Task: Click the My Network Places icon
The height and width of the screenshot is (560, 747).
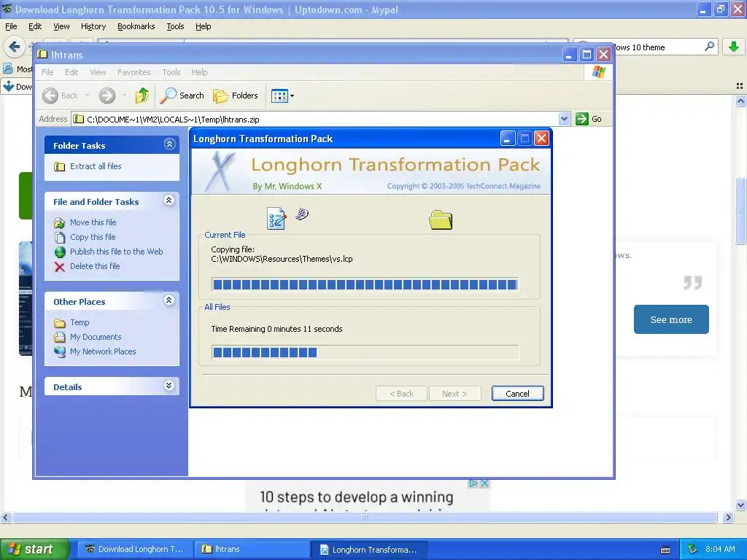Action: click(x=60, y=352)
